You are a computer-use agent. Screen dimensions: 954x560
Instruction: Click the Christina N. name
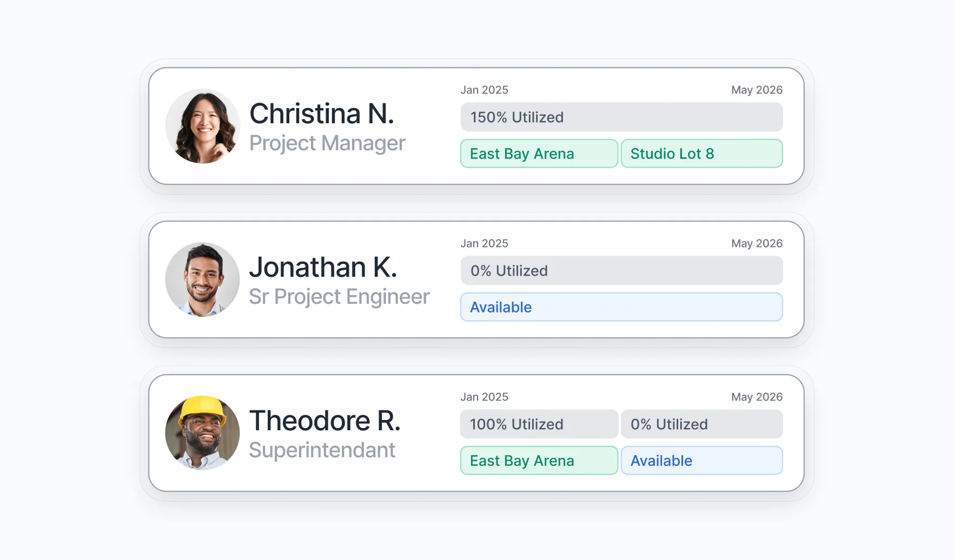322,114
